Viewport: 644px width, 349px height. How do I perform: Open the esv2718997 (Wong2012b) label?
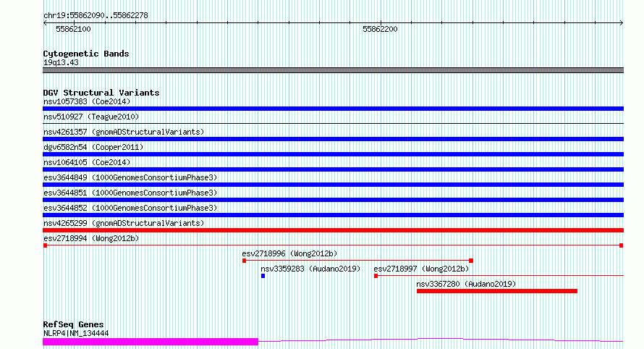[421, 269]
